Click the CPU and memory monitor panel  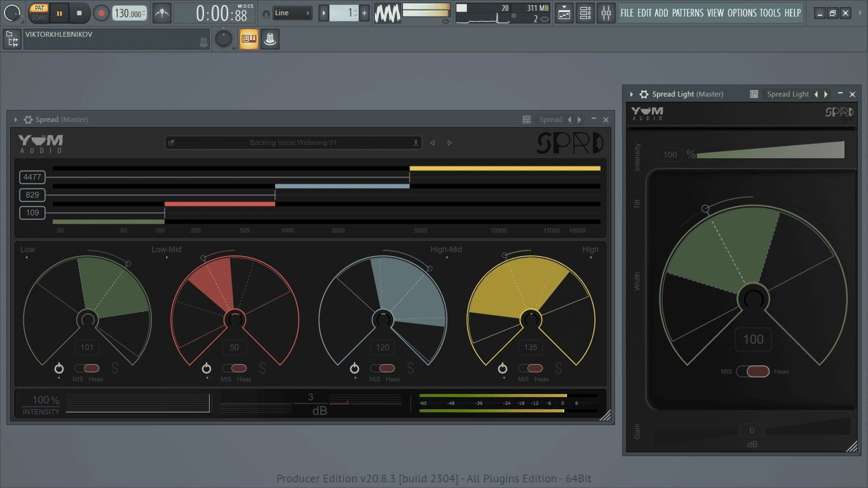point(503,13)
